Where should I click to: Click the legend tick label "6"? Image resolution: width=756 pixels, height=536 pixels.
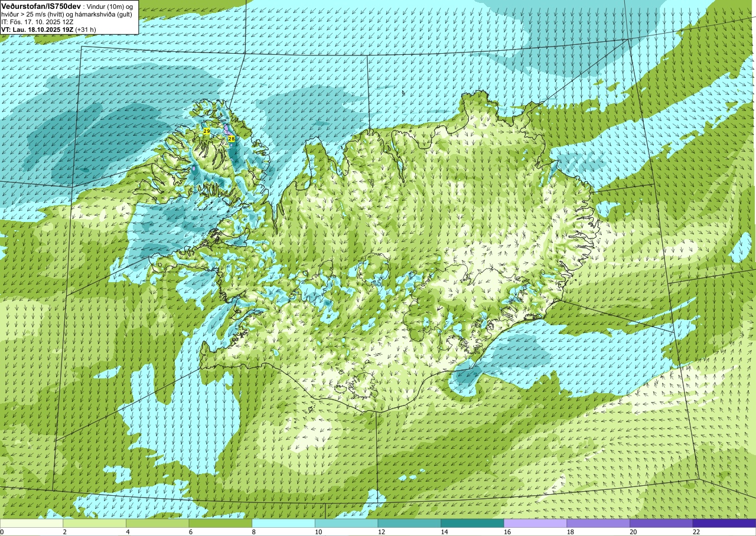190,532
